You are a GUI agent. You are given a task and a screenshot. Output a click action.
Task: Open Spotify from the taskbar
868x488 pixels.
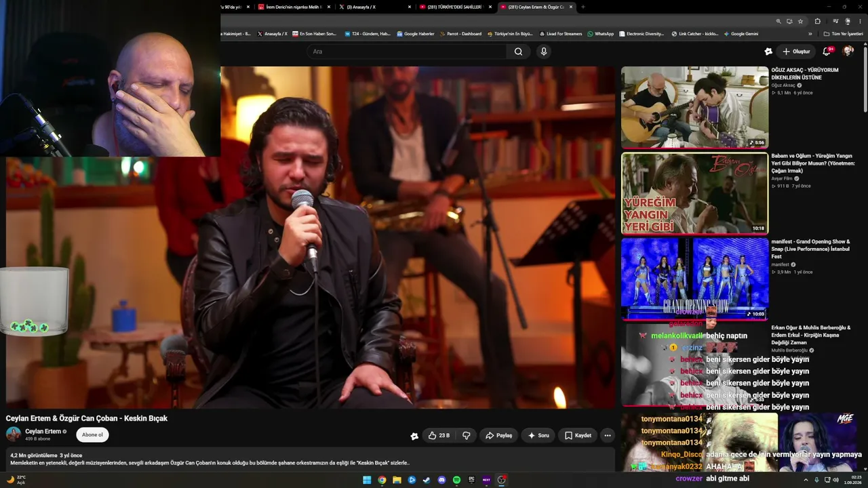[456, 480]
